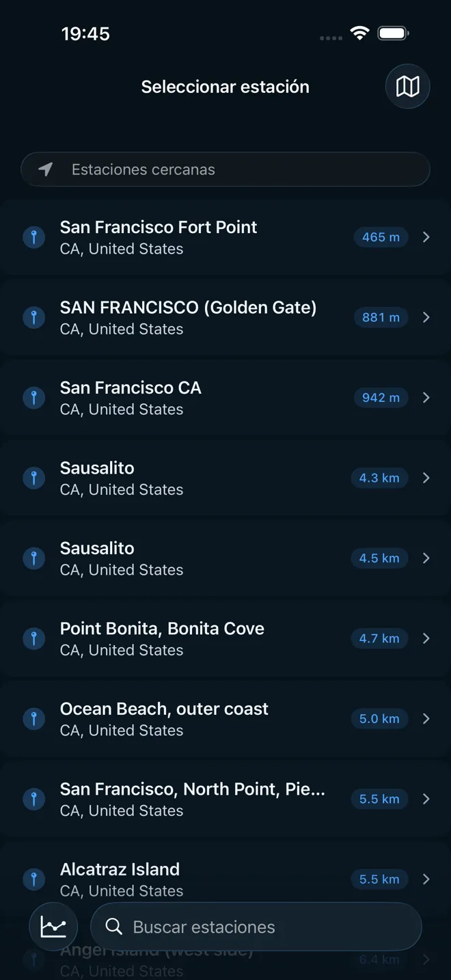The image size is (451, 980).
Task: Click the 465 m distance badge
Action: point(381,237)
